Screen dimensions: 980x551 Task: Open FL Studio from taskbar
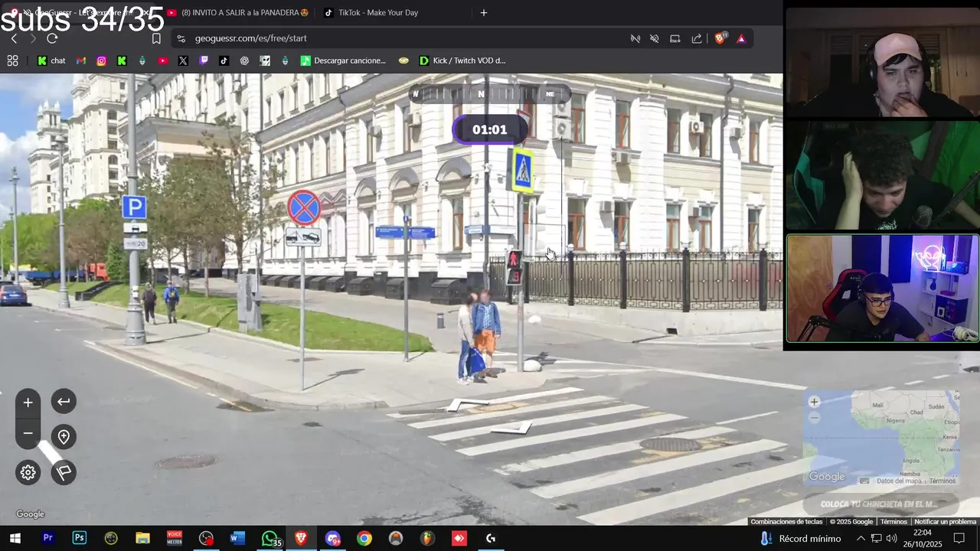(427, 538)
